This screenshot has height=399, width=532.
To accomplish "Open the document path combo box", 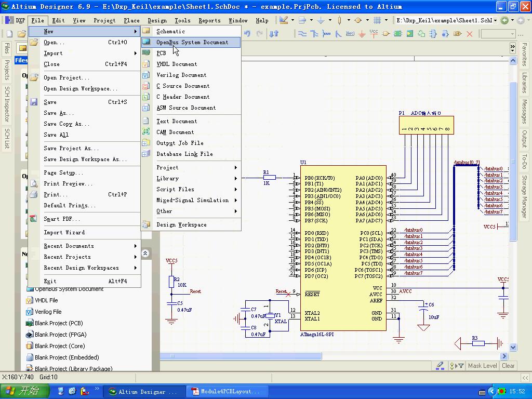I will click(447, 20).
